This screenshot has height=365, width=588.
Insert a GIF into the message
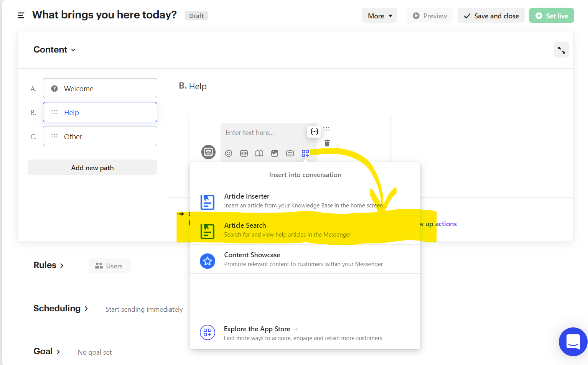(244, 153)
